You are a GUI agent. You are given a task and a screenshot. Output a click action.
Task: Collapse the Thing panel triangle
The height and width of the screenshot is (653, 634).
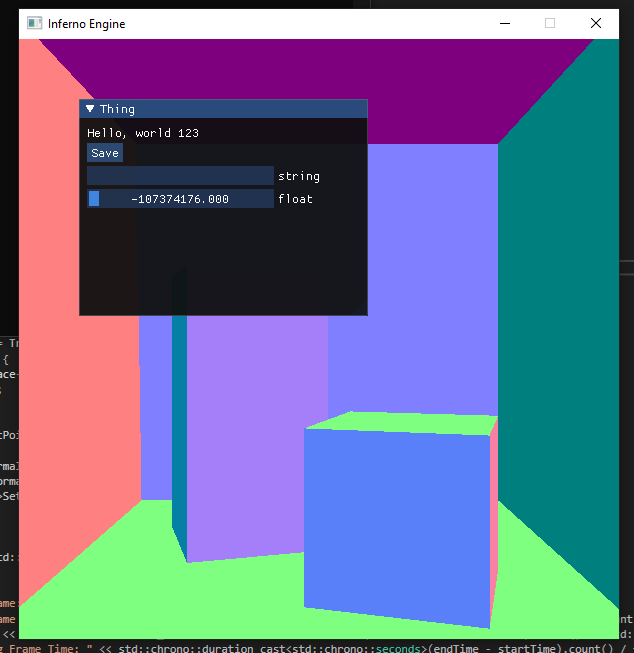(90, 109)
